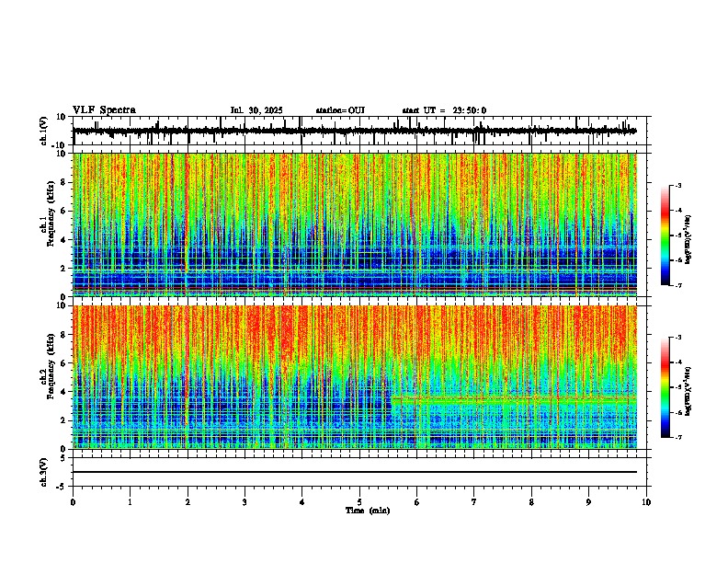Click the "5" tick on ch.3(V) axis
This screenshot has height=563, width=728.
click(x=64, y=457)
